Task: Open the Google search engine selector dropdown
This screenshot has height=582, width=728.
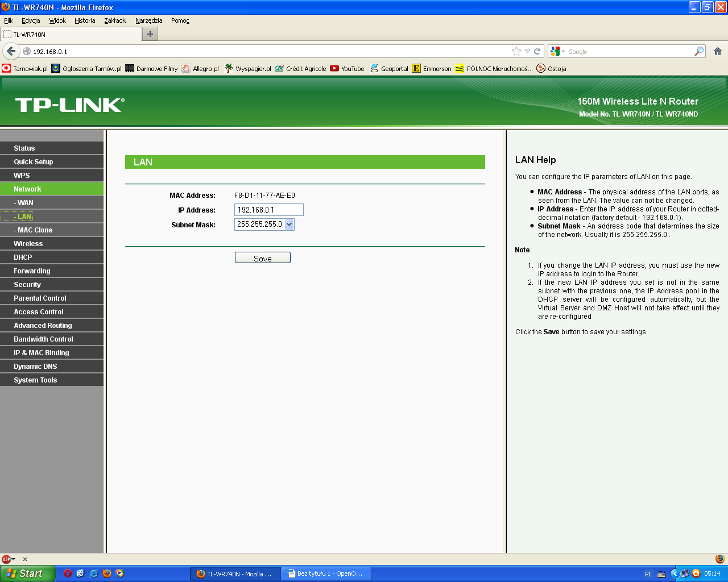Action: pos(557,51)
